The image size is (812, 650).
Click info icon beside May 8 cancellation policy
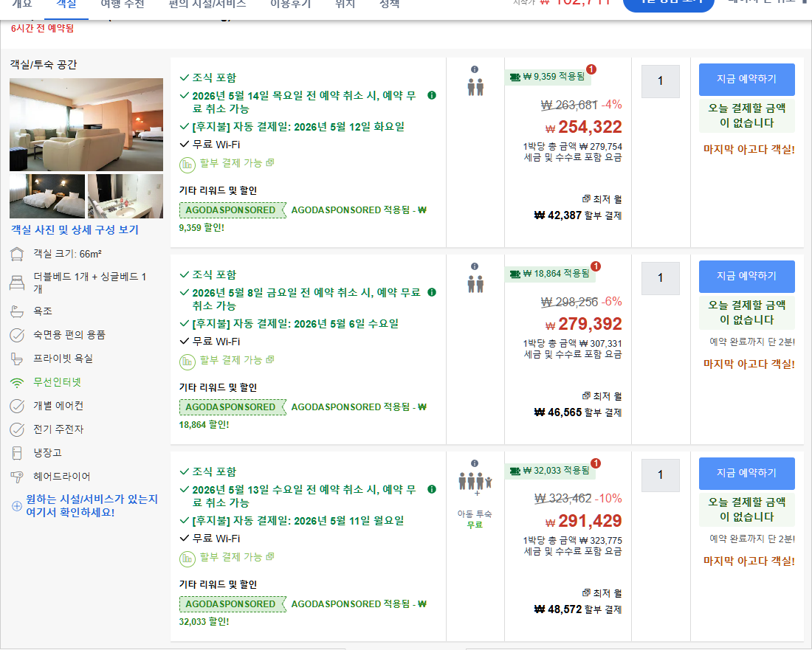point(432,292)
